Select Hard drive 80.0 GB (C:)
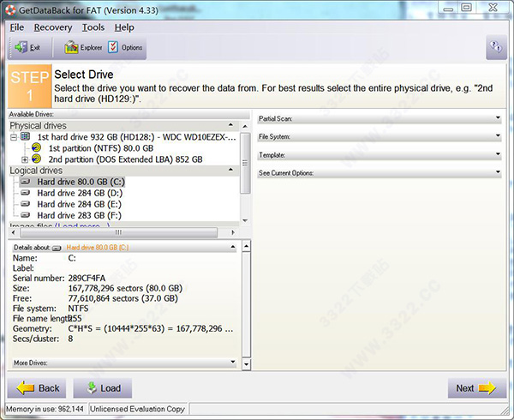Image resolution: width=514 pixels, height=420 pixels. click(x=81, y=182)
